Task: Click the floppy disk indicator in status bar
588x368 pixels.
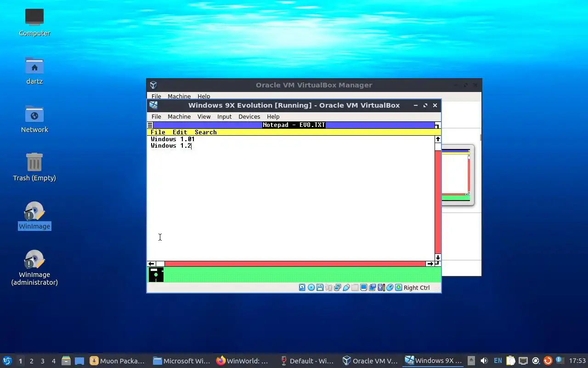Action: point(320,287)
